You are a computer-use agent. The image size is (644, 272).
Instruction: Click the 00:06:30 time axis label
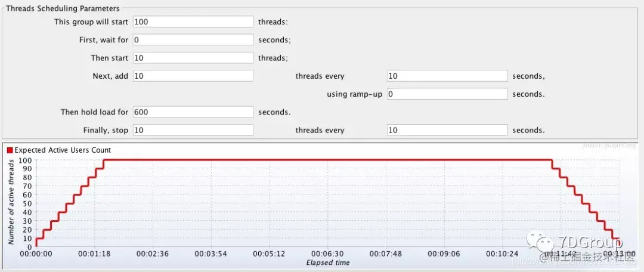pos(328,254)
